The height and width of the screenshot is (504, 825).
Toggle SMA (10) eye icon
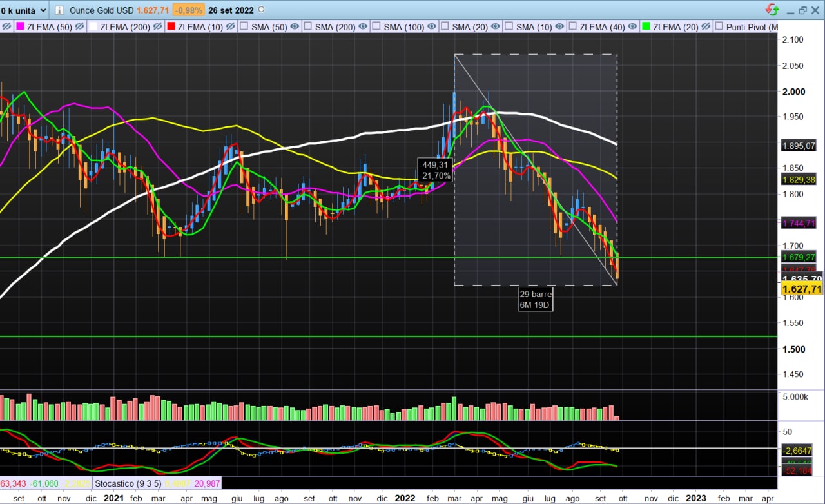pyautogui.click(x=559, y=27)
